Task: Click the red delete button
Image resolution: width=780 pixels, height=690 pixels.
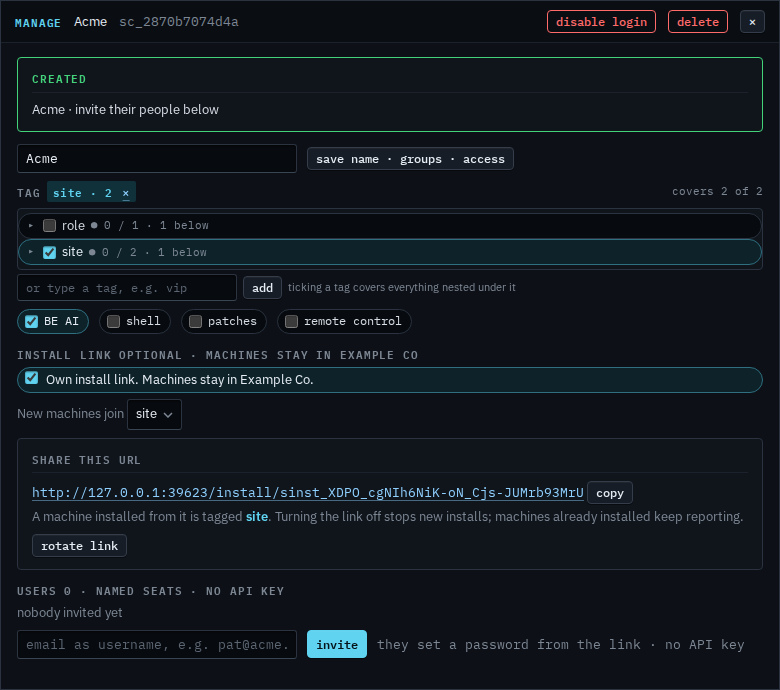Action: coord(697,22)
